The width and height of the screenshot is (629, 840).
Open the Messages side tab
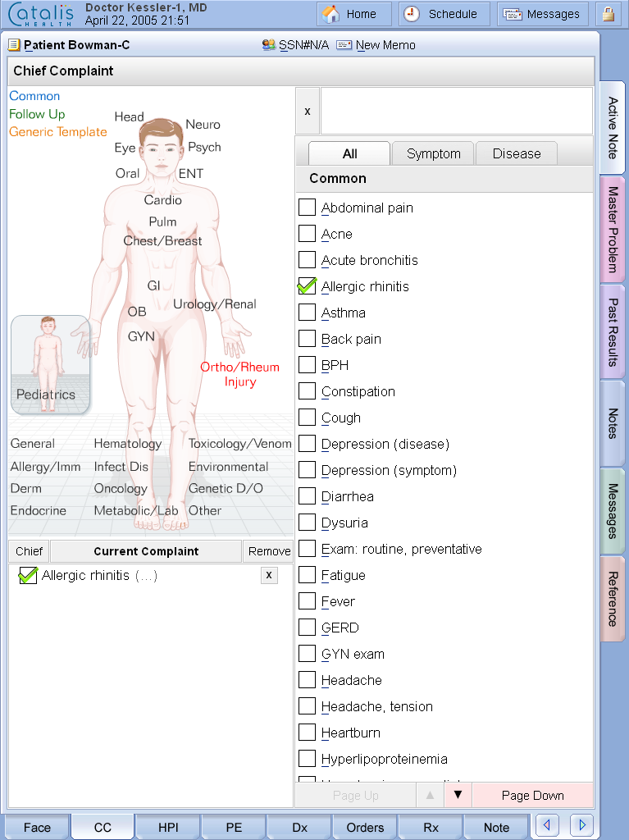[613, 511]
